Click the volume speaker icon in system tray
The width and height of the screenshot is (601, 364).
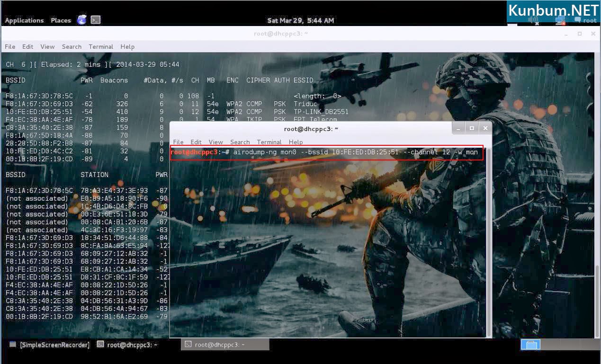(534, 21)
